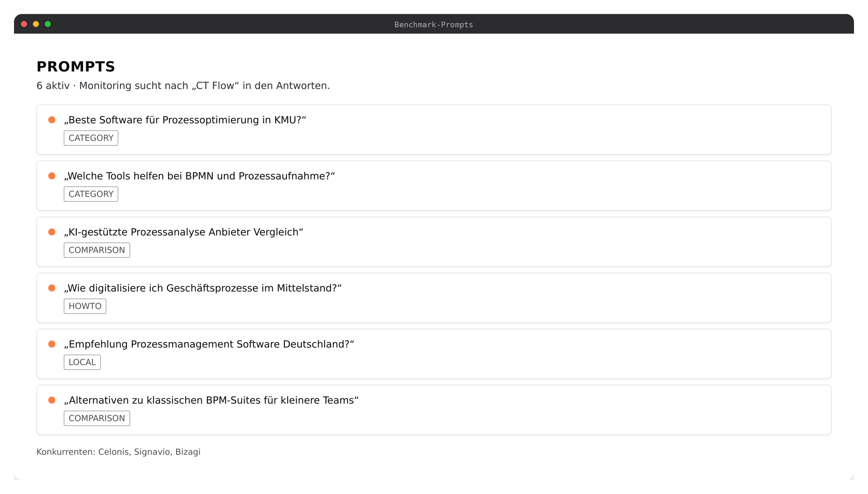
Task: Toggle the orange dot for Empfehlung Prozessmanagement
Action: pyautogui.click(x=52, y=344)
